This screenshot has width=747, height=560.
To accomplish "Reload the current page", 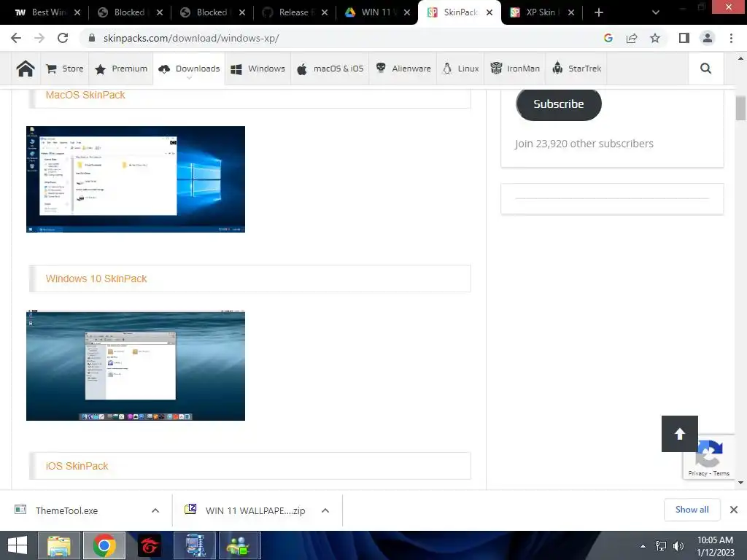I will [x=63, y=38].
